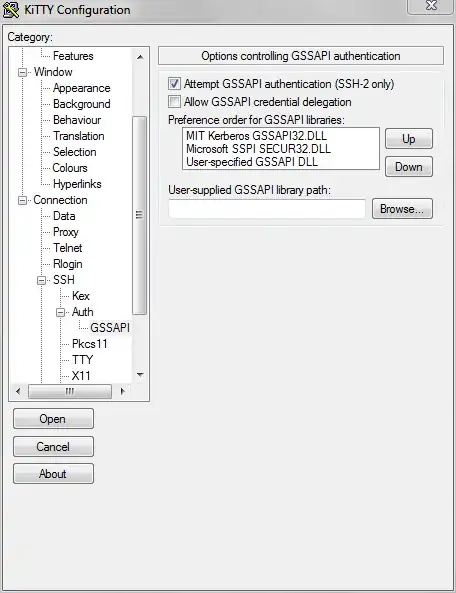The width and height of the screenshot is (456, 593).
Task: Click the Open button
Action: click(x=53, y=419)
